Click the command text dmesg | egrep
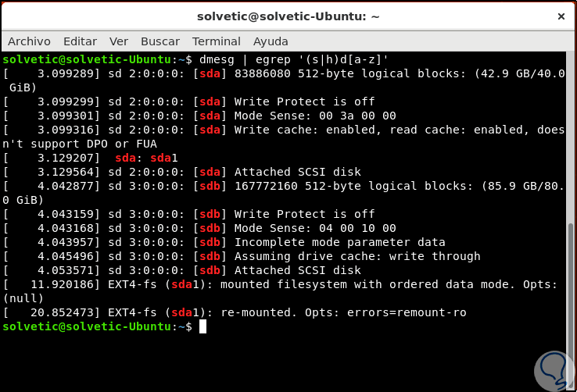The height and width of the screenshot is (392, 577). click(x=245, y=59)
